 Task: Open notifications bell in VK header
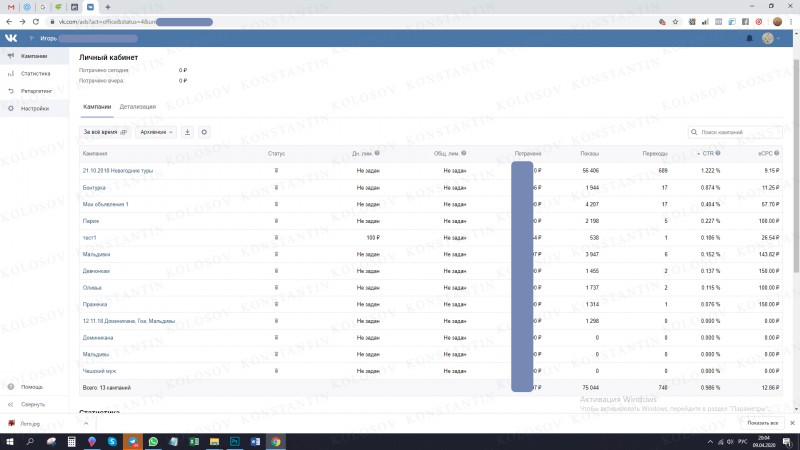(x=749, y=38)
